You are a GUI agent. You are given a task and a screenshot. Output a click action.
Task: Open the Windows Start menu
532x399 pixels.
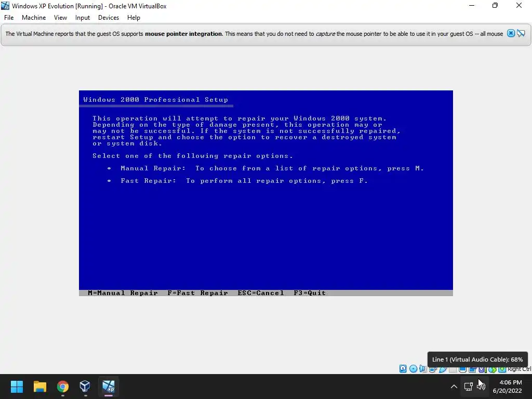[17, 387]
